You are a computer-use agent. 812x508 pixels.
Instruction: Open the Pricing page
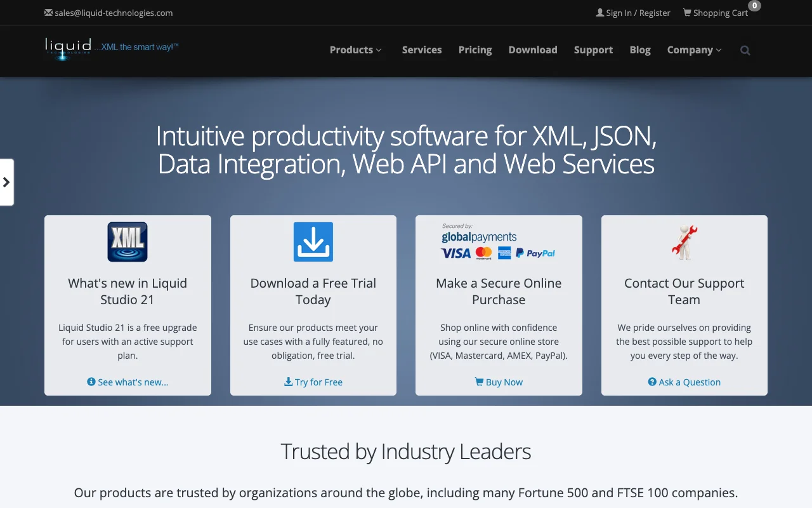(475, 50)
